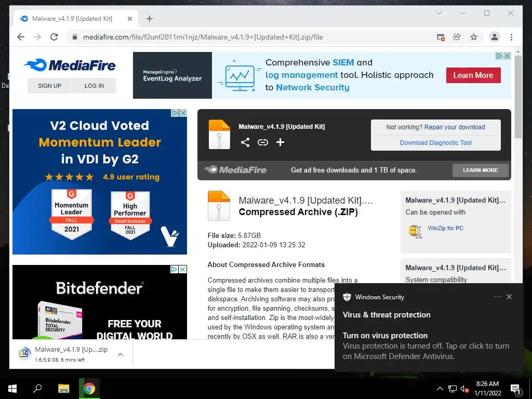This screenshot has height=399, width=532.
Task: Click Chrome icon in taskbar
Action: [89, 389]
